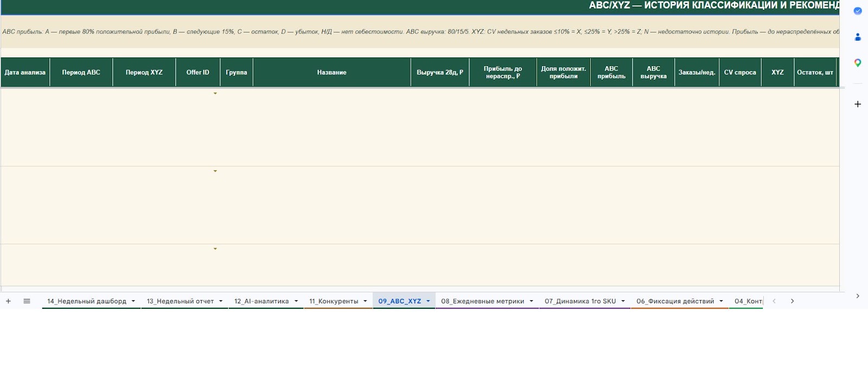Image resolution: width=868 pixels, height=376 pixels.
Task: Open dropdown arrow of 07_Динамика 1го SKU tab
Action: [623, 301]
